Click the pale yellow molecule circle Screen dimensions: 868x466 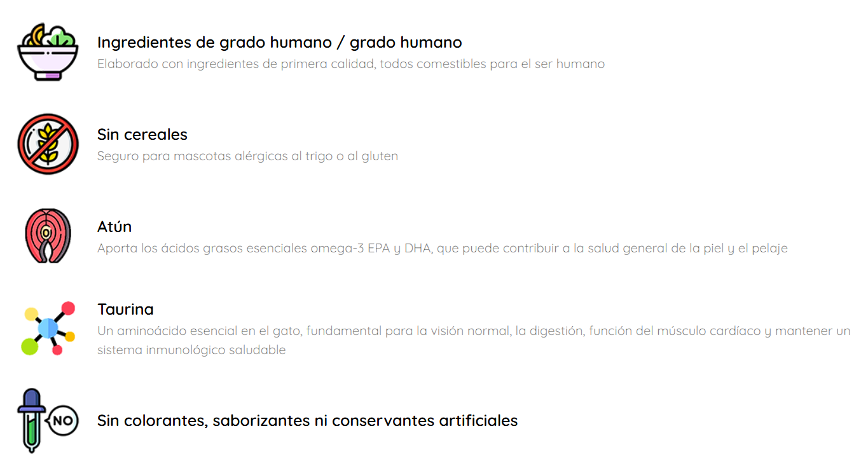[x=31, y=313]
